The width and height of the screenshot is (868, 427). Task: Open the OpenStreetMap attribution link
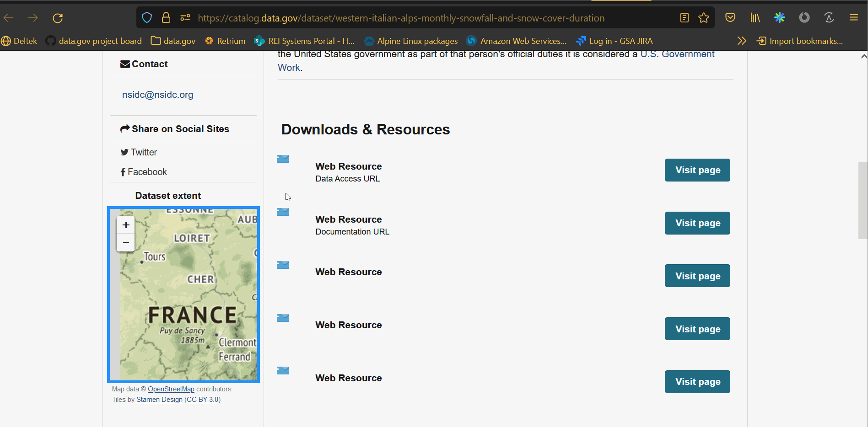pos(171,389)
